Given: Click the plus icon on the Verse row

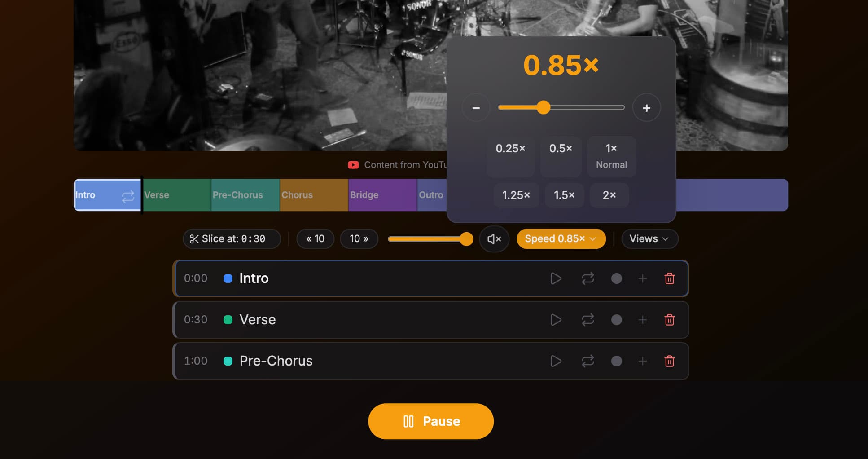Looking at the screenshot, I should (x=643, y=320).
